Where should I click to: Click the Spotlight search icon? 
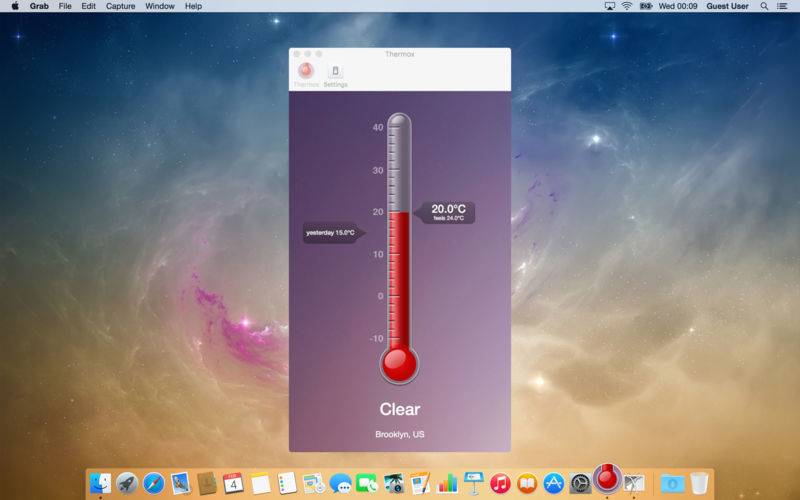point(764,6)
